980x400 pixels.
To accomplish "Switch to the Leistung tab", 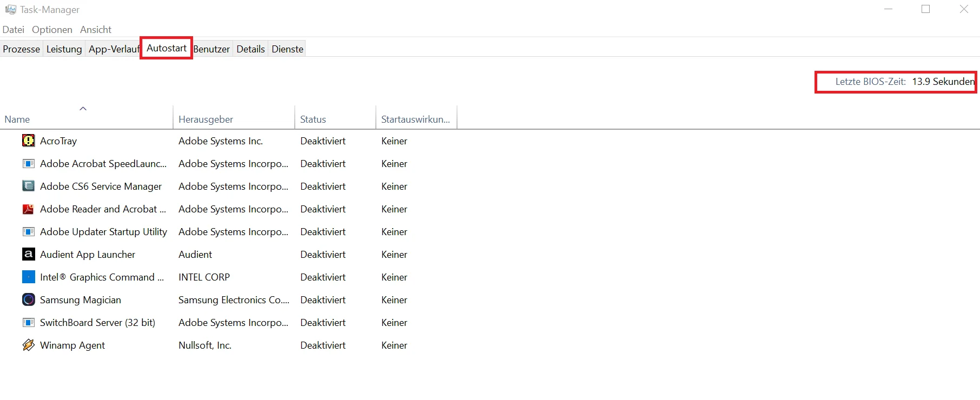I will coord(64,49).
